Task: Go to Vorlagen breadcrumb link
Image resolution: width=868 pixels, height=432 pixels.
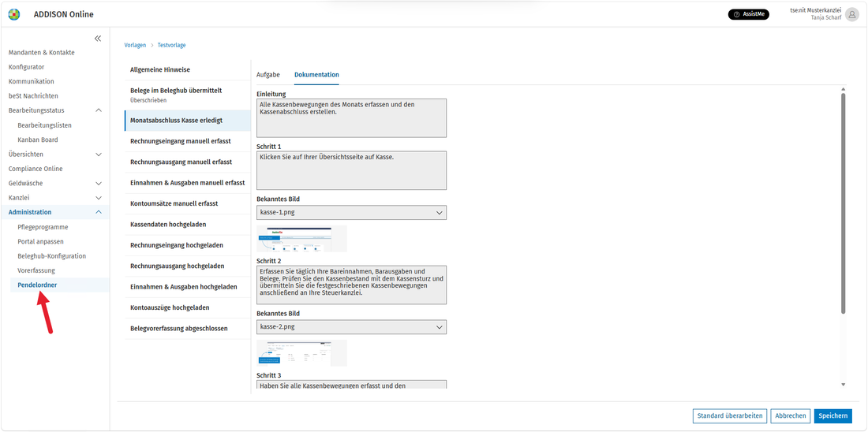Action: coord(135,46)
